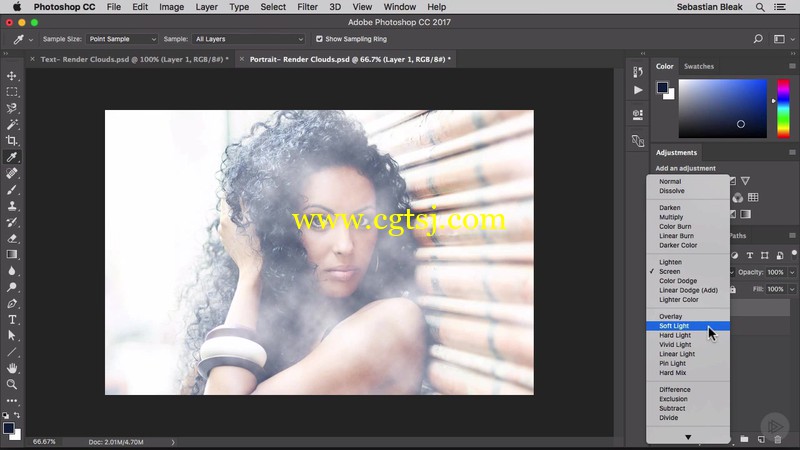Select the Pen tool
Viewport: 800px width, 450px height.
coord(12,304)
